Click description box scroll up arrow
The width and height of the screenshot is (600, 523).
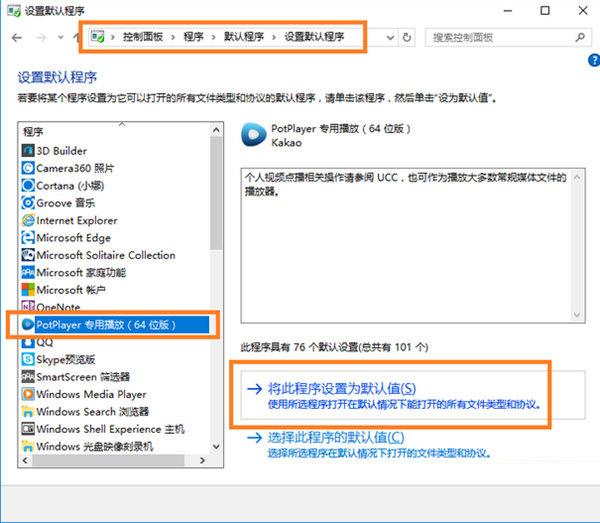pyautogui.click(x=577, y=177)
